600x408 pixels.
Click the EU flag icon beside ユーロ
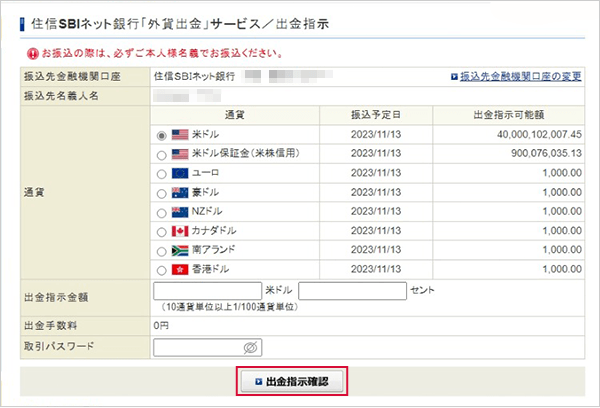pos(180,174)
